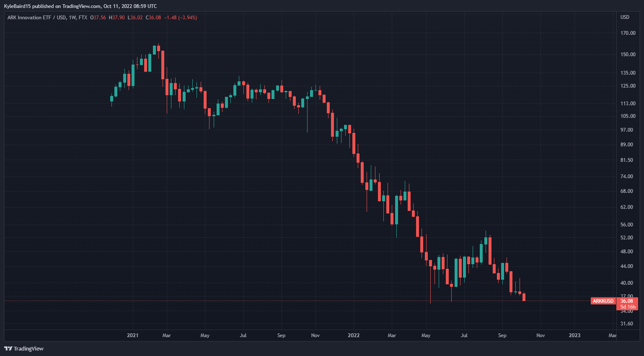The width and height of the screenshot is (644, 356).
Task: Click the 89.00 price axis label
Action: coord(627,145)
